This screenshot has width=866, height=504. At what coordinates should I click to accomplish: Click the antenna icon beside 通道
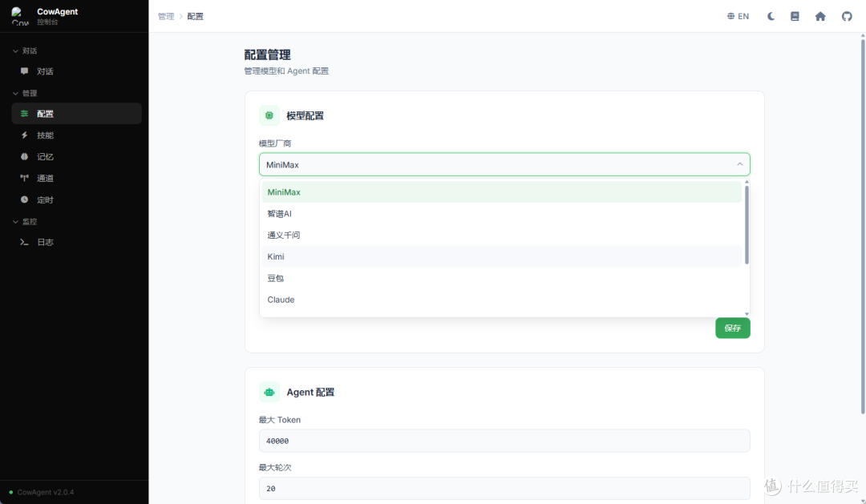pos(24,178)
